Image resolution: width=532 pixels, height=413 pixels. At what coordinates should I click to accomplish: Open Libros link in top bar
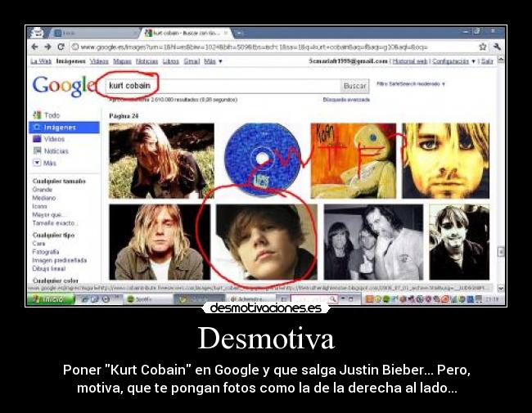coord(171,61)
